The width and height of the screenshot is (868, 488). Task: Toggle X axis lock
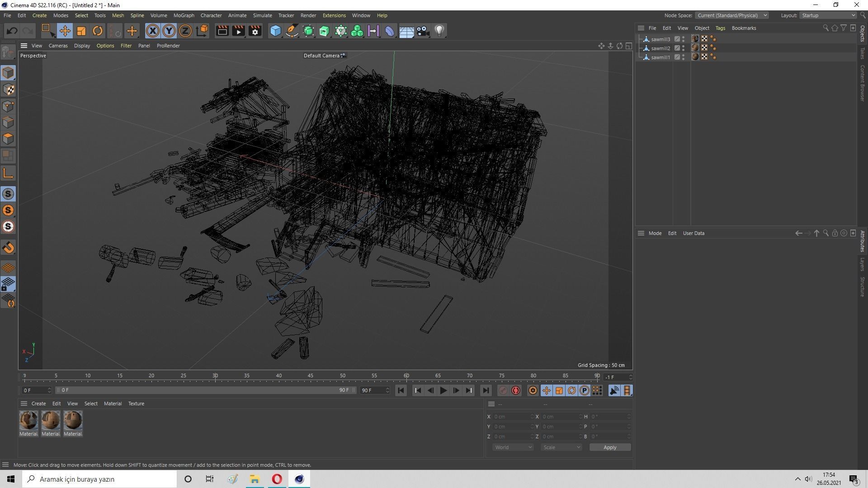153,31
